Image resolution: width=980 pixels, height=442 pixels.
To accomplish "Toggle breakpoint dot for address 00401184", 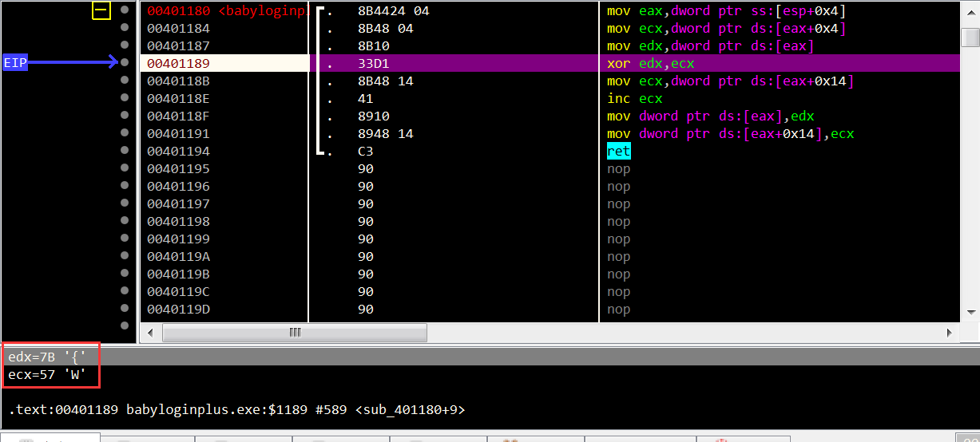I will tap(124, 28).
